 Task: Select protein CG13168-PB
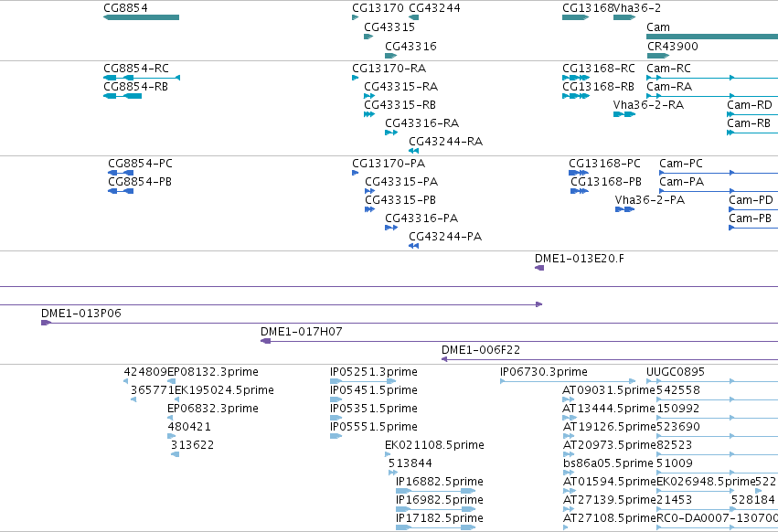point(606,182)
